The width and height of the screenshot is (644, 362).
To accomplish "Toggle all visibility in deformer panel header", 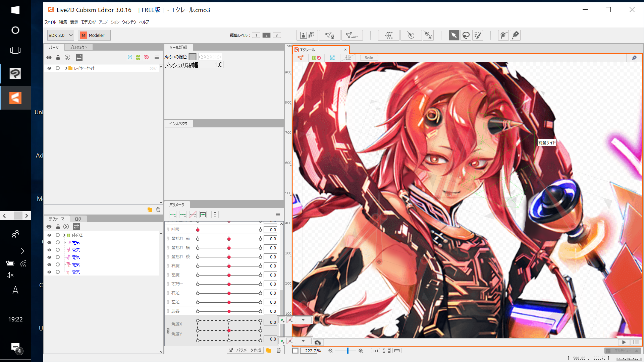I will coord(49,227).
